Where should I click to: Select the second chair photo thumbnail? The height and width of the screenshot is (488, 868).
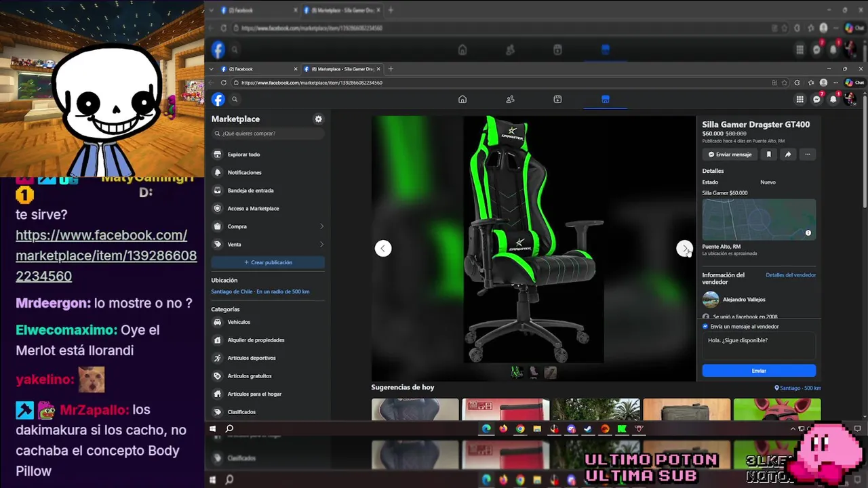pyautogui.click(x=534, y=372)
